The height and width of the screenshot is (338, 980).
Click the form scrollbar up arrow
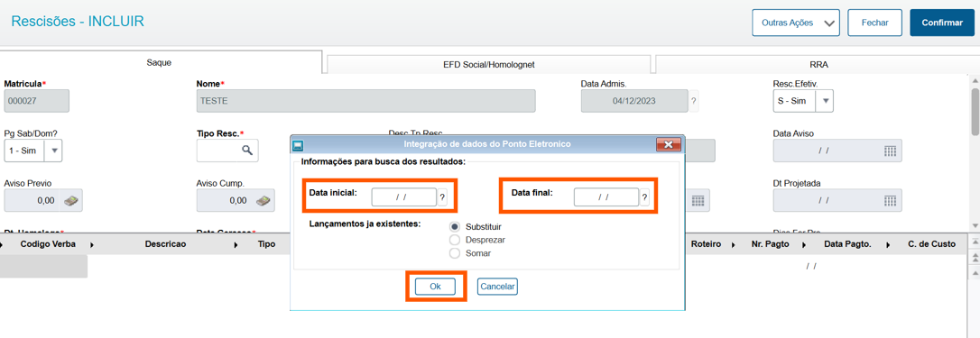click(975, 80)
